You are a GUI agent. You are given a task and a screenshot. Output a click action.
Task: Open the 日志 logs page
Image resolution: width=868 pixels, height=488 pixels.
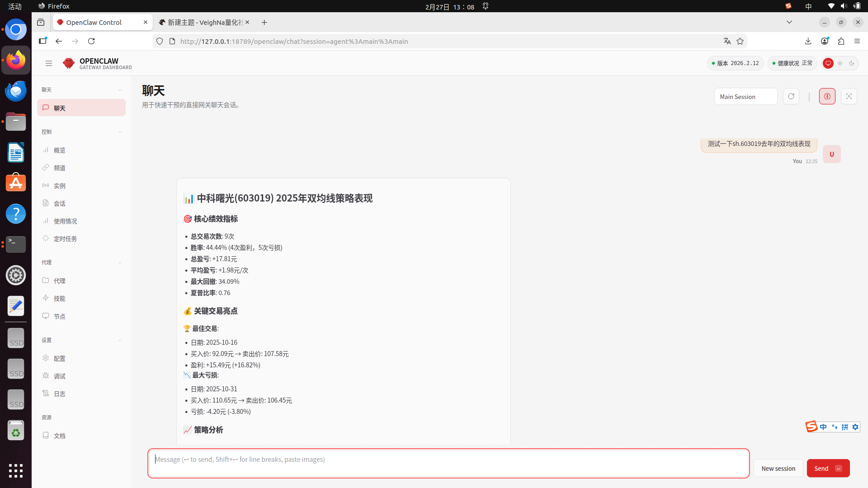59,394
